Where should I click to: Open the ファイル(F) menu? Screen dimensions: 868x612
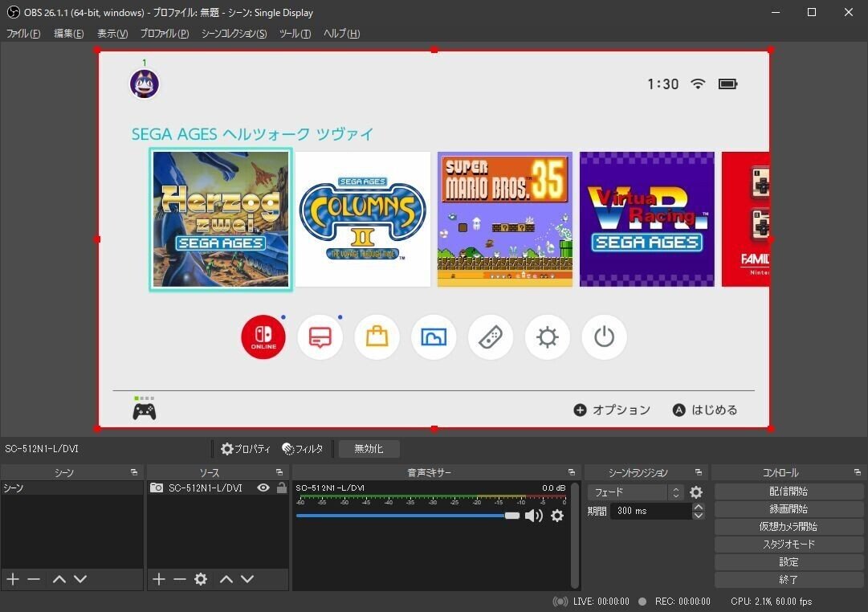pos(23,33)
